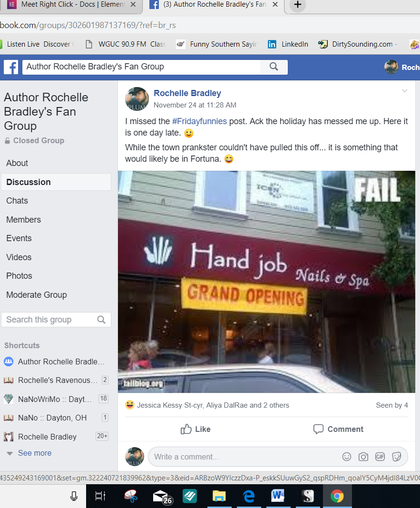The width and height of the screenshot is (420, 508).
Task: Open Word from the taskbar
Action: pos(278,496)
